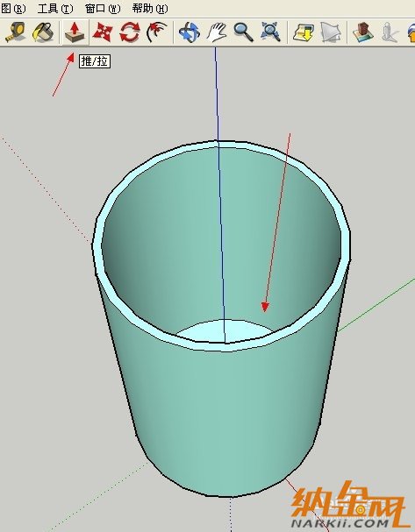415x532 pixels.
Task: Select the Tape Measure tool
Action: [16, 32]
